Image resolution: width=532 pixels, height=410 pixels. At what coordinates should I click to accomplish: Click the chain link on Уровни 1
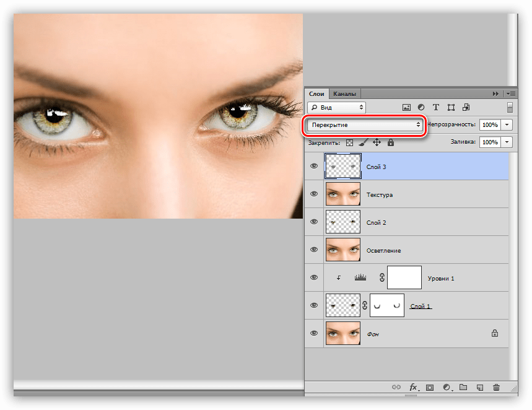(x=382, y=277)
